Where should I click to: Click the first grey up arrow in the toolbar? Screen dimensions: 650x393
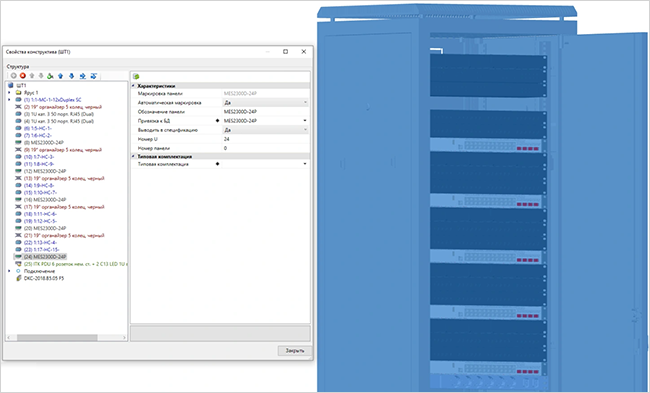point(32,76)
